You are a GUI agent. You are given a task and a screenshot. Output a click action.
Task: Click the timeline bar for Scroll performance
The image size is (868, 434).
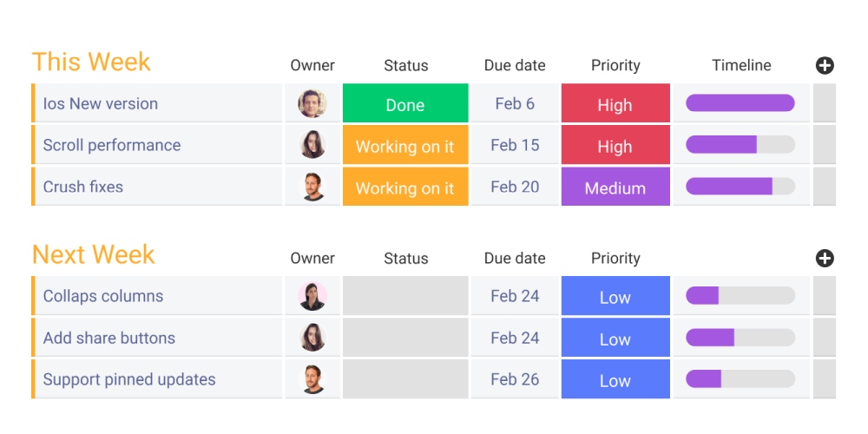740,145
